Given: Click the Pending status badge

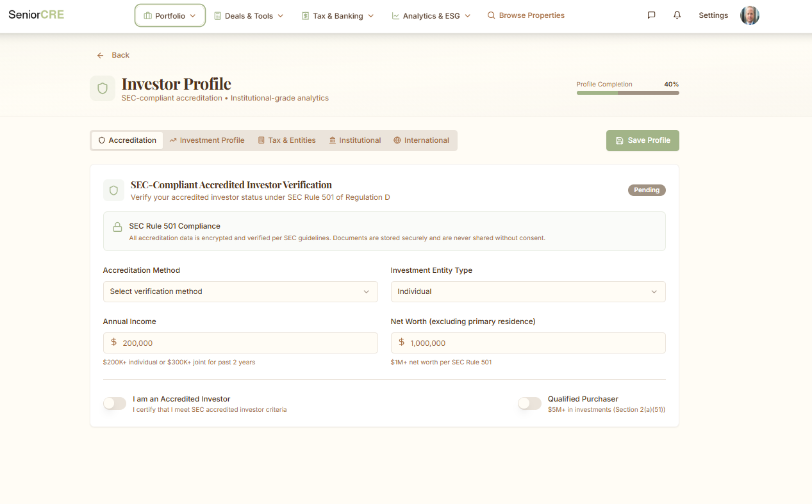Looking at the screenshot, I should (x=647, y=190).
